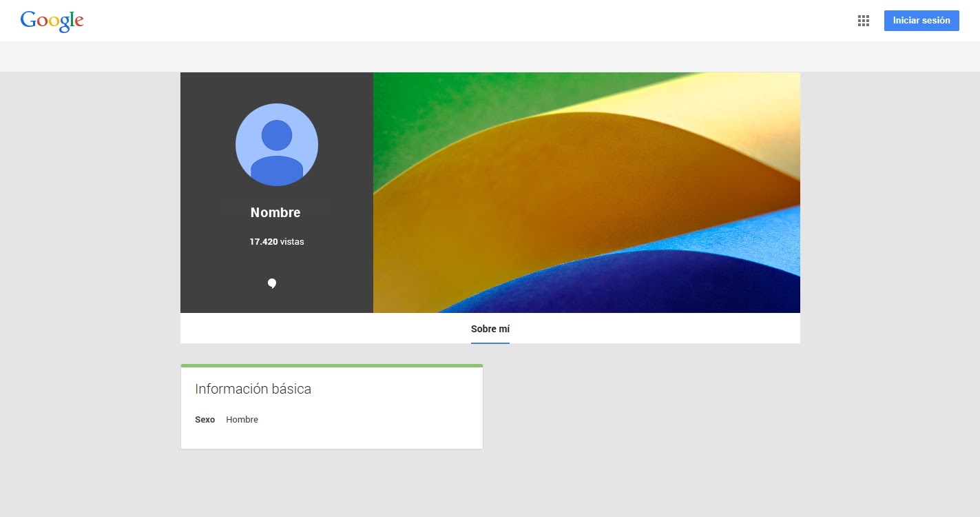Screen dimensions: 980x517
Task: Click the Hangouts speech bubble icon
Action: (272, 283)
